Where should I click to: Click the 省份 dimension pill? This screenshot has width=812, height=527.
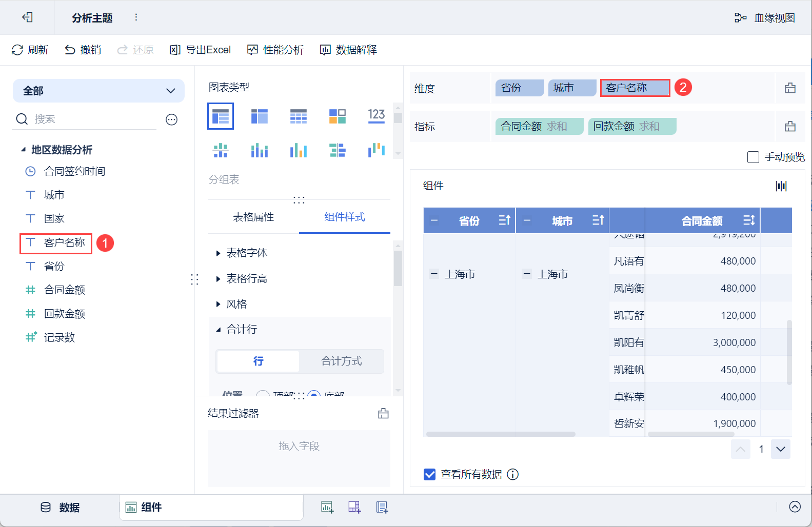tap(520, 88)
